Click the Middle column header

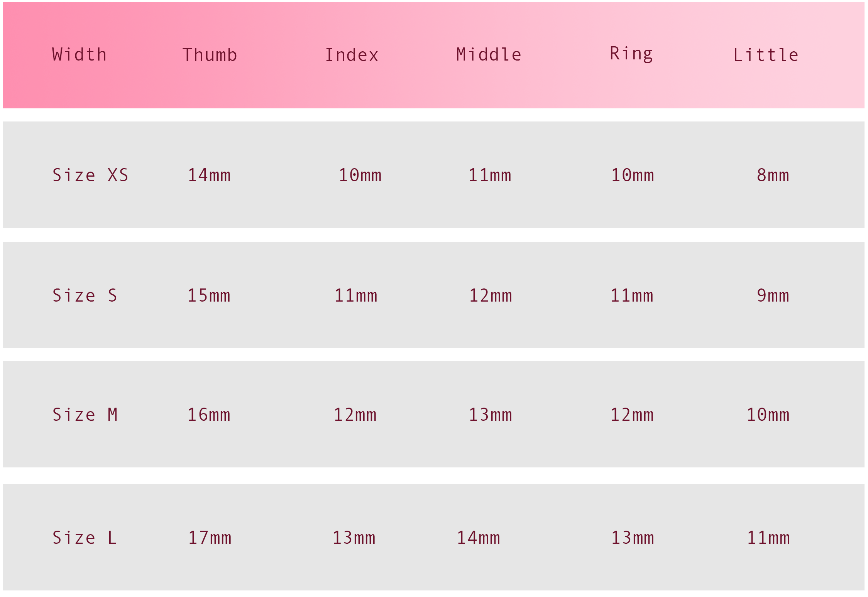pyautogui.click(x=489, y=55)
